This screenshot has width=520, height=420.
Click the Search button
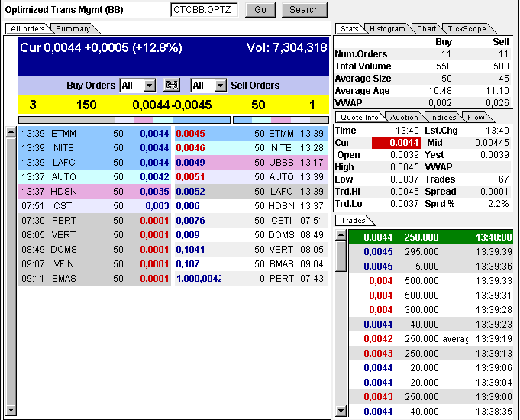[x=304, y=10]
